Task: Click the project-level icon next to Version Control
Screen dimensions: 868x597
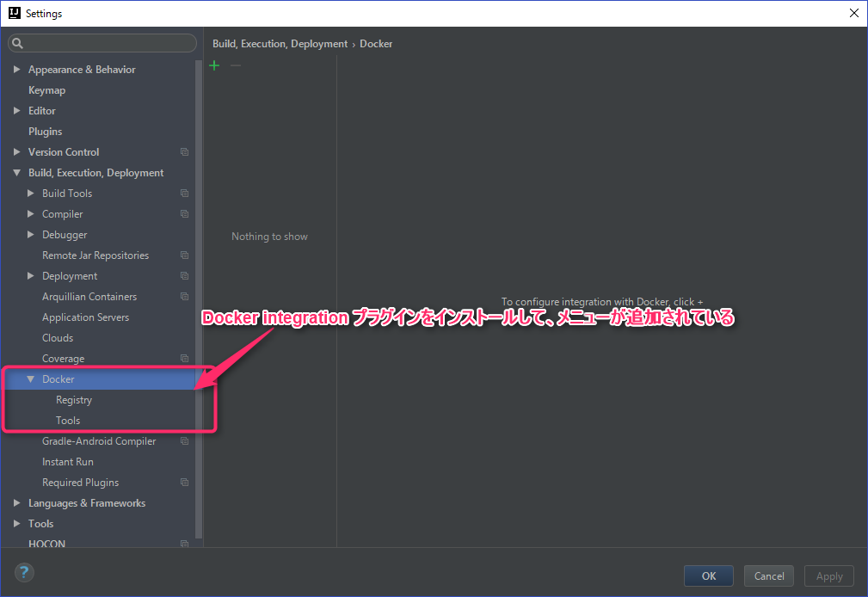Action: 184,151
